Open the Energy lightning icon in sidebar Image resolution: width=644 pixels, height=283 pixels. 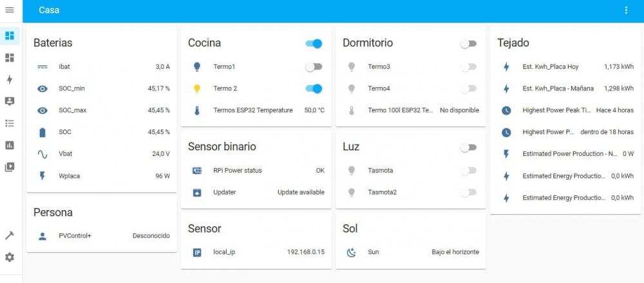(10, 79)
